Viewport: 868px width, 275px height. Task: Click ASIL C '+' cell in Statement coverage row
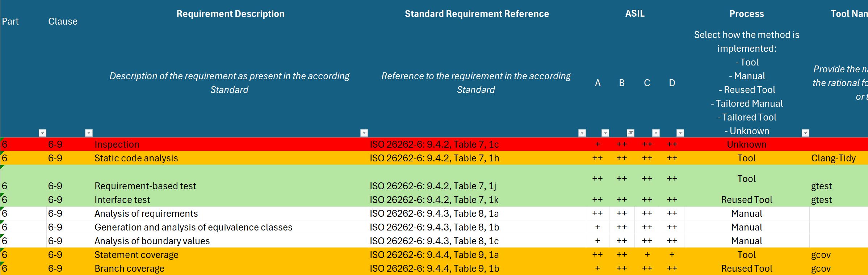coord(647,255)
